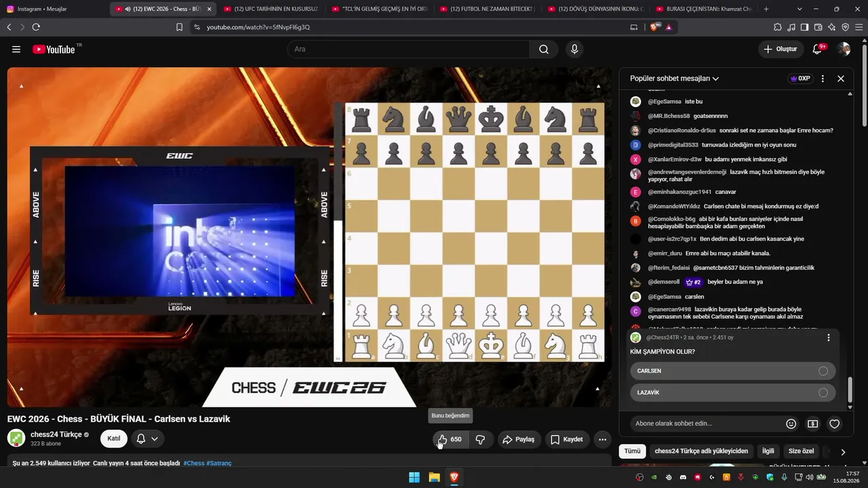This screenshot has height=488, width=868.
Task: Dislike the video with thumbs down
Action: [x=480, y=439]
